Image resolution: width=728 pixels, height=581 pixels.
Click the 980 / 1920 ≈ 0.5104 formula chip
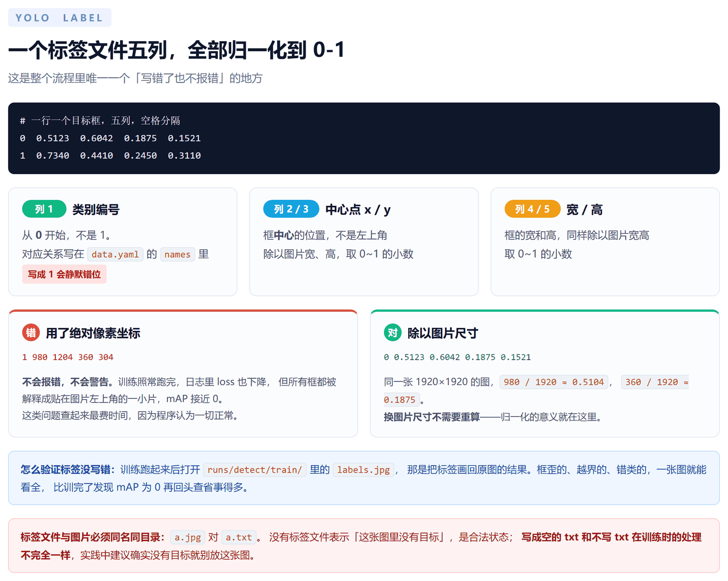point(554,382)
